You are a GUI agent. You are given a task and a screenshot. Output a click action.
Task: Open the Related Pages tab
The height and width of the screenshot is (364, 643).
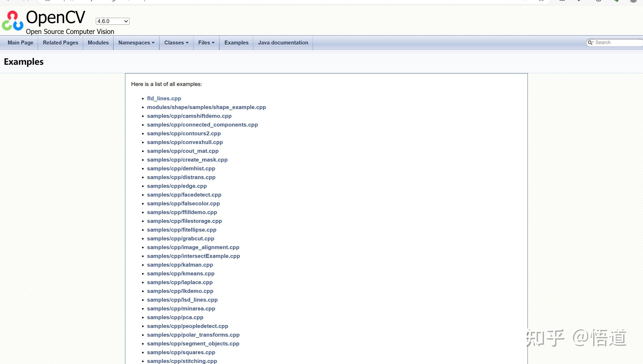click(x=61, y=43)
